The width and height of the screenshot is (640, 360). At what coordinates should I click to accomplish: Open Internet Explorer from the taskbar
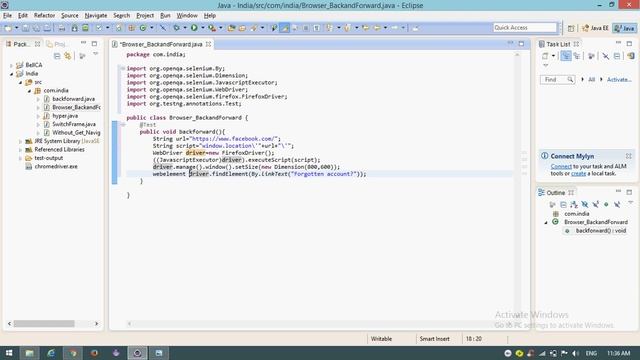51,353
